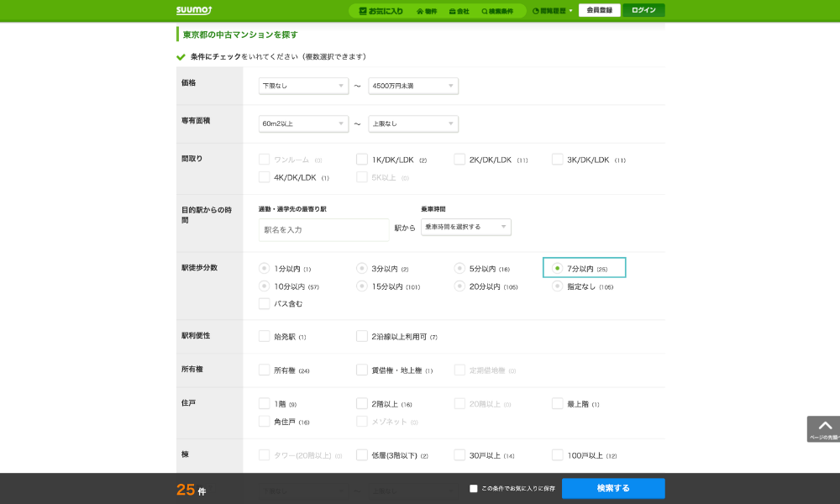This screenshot has width=840, height=504.
Task: Select 3分以内 walk time radio
Action: (x=361, y=268)
